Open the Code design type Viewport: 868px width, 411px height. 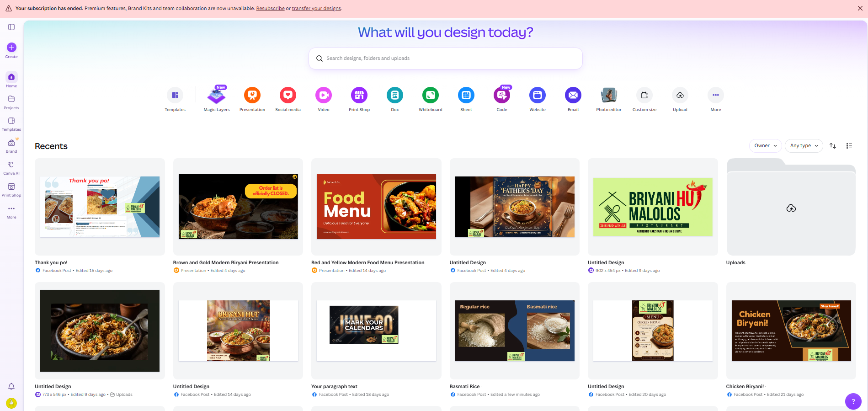pos(502,95)
